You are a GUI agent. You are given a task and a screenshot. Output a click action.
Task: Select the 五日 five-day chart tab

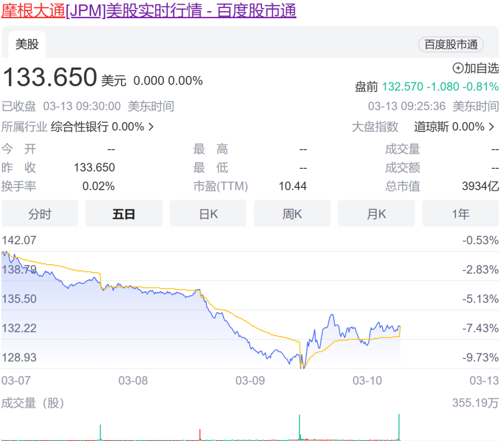(124, 213)
